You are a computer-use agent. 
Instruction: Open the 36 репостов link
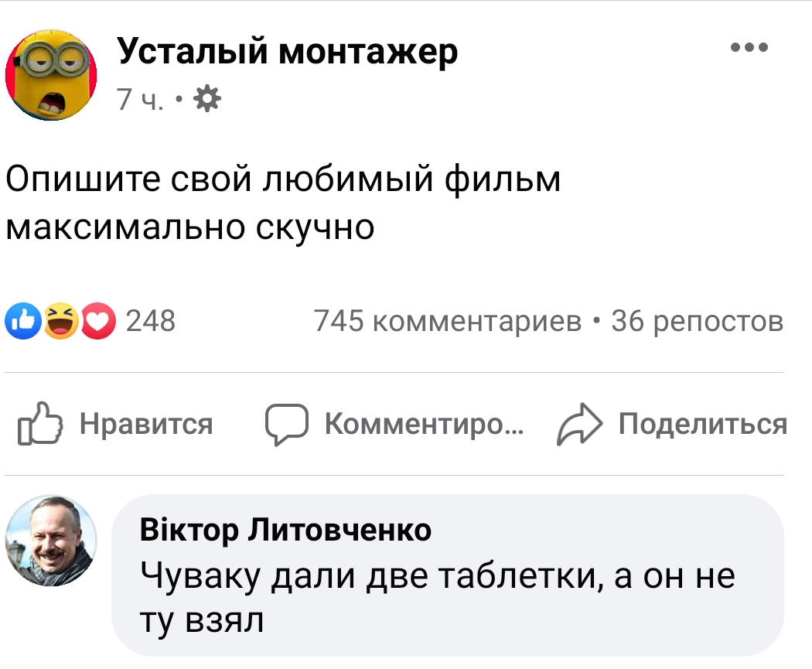pyautogui.click(x=697, y=321)
